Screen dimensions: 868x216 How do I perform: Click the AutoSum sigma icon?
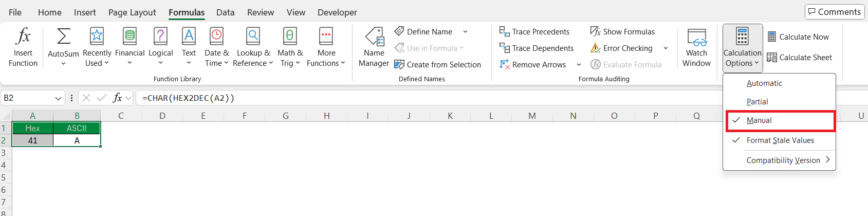(x=63, y=36)
